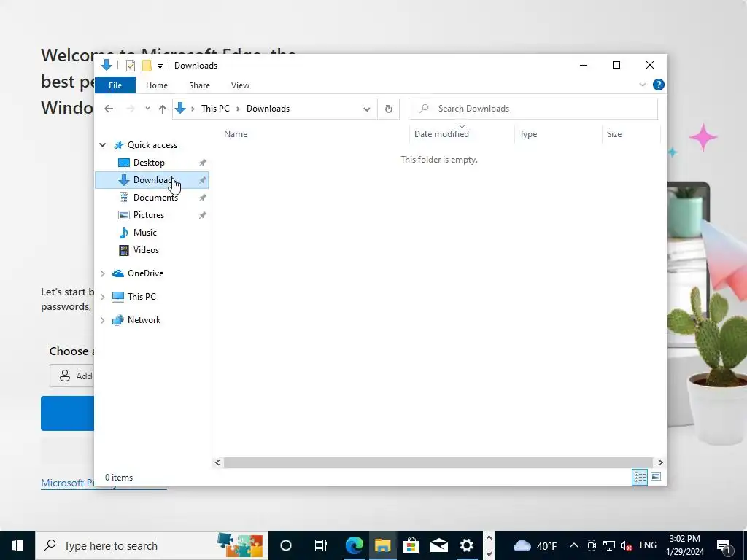The height and width of the screenshot is (560, 747).
Task: Open Music in the navigation pane
Action: click(144, 233)
